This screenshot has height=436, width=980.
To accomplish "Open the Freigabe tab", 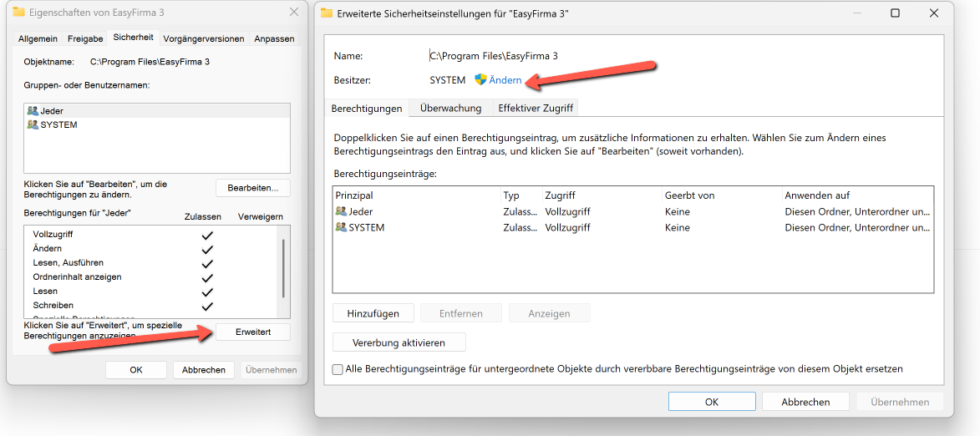I will point(85,38).
